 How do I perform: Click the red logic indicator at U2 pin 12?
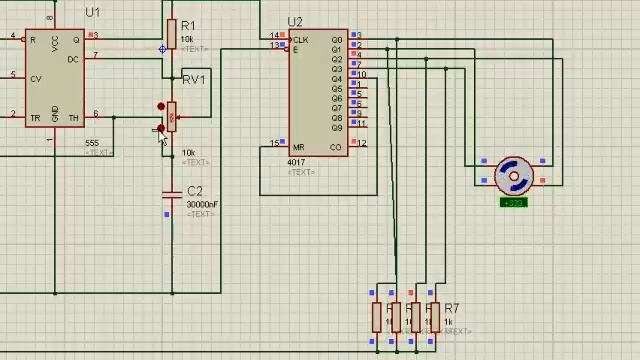[x=354, y=142]
